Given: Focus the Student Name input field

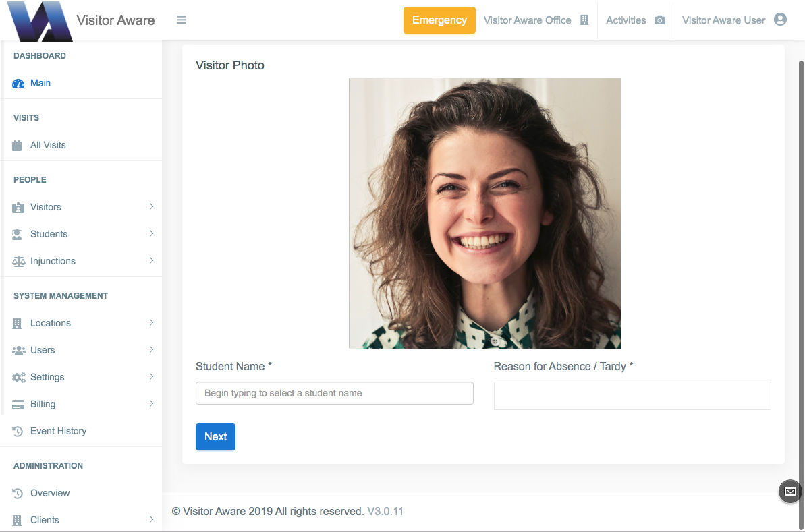Looking at the screenshot, I should (x=334, y=393).
